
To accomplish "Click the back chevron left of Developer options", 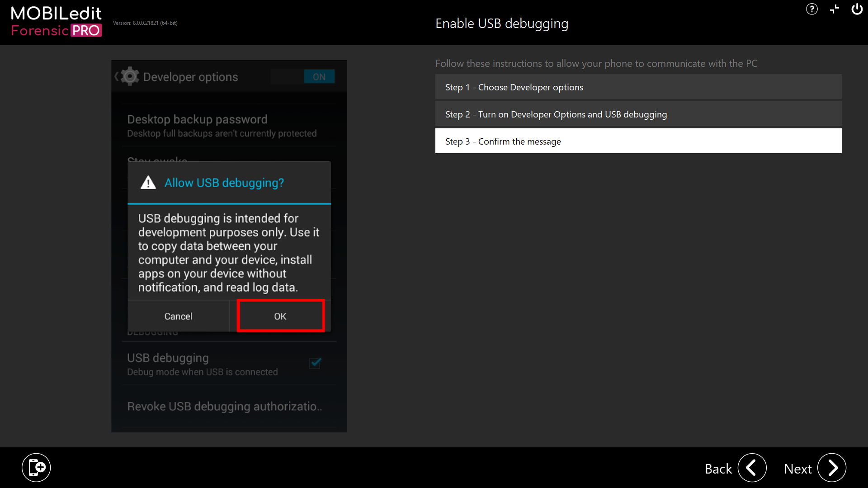I will [116, 76].
